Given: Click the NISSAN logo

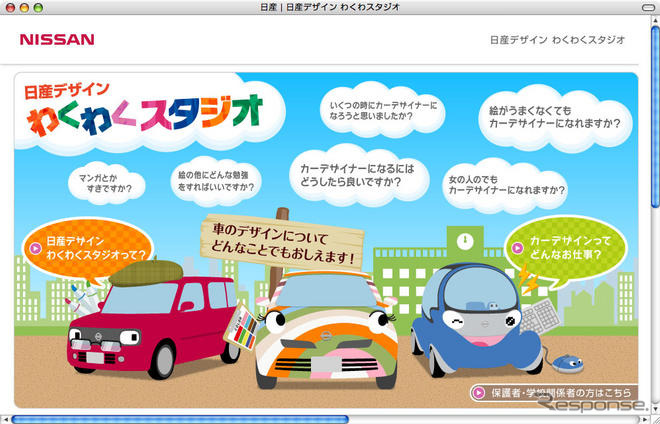Looking at the screenshot, I should [57, 40].
